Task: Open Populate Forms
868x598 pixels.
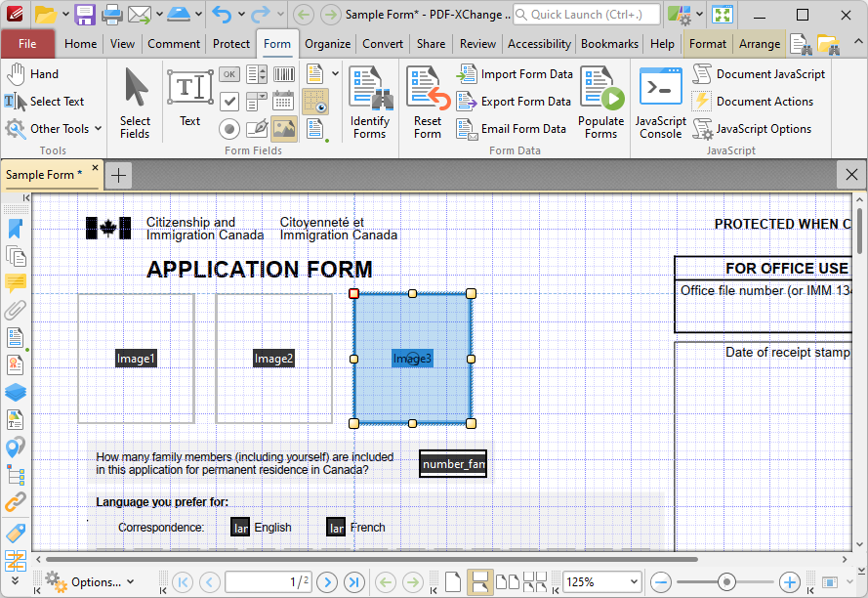Action: [601, 103]
